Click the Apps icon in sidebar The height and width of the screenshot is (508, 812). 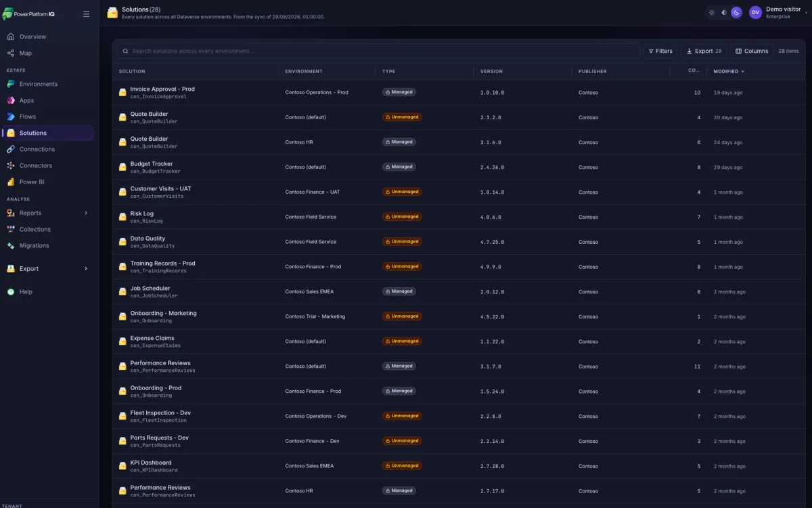click(x=11, y=100)
